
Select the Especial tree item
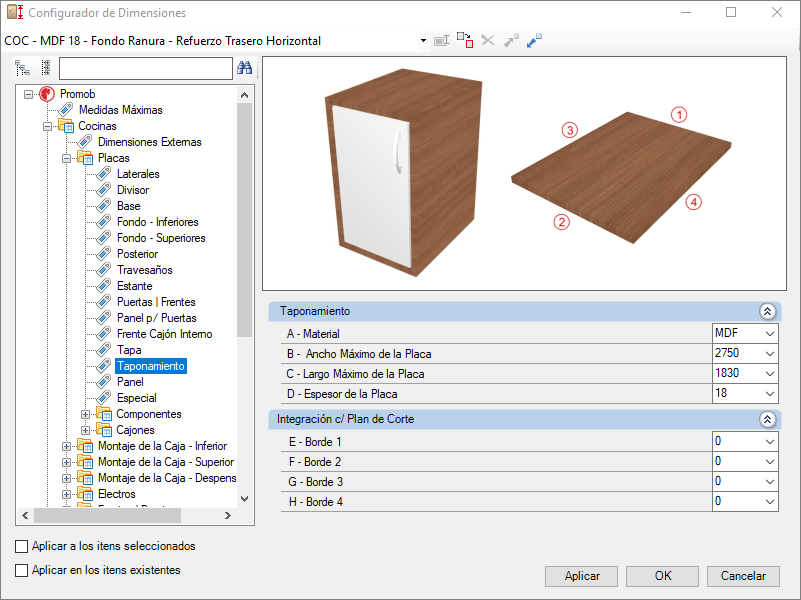click(x=136, y=398)
